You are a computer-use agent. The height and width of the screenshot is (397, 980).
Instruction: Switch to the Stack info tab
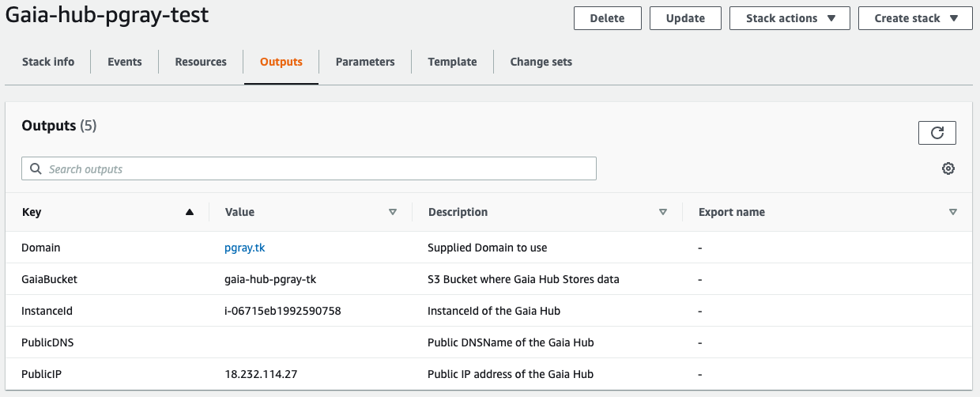tap(48, 62)
